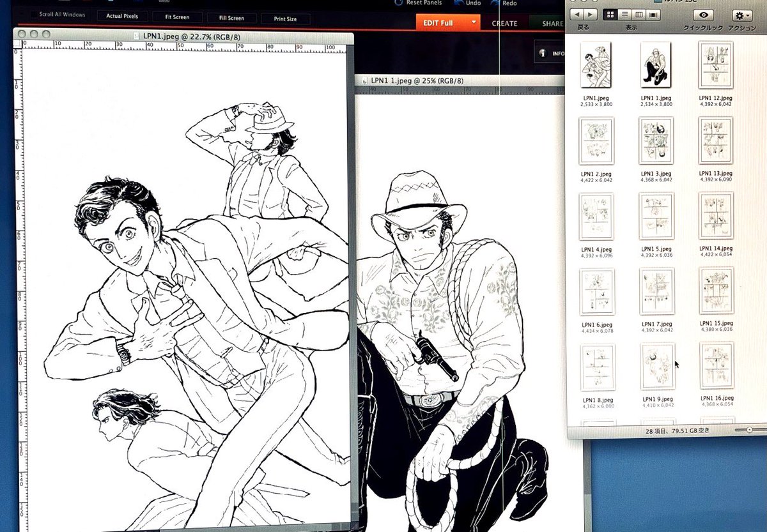Select the LPN1 6.jpeg thumbnail

tap(597, 291)
